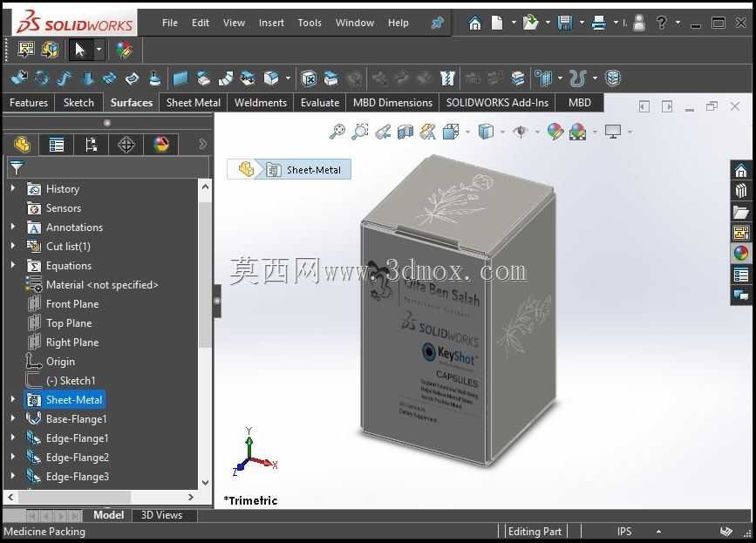This screenshot has width=756, height=543.
Task: Open the Help question mark icon
Action: click(x=662, y=22)
